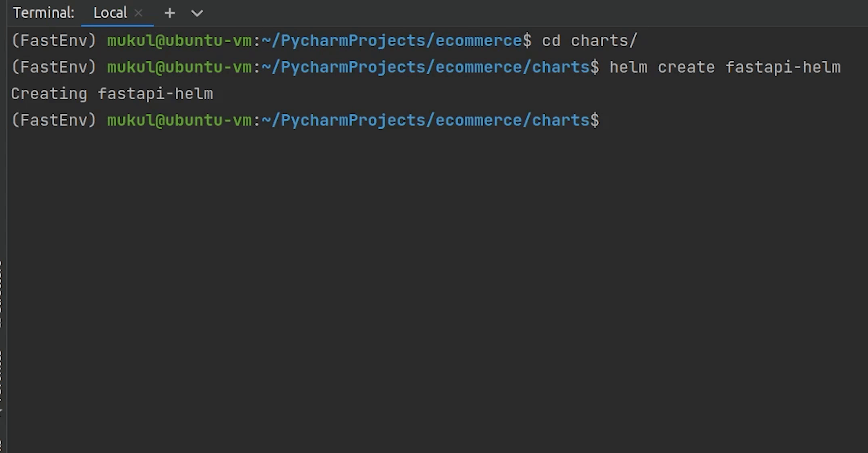Click (FastEnv) on the first prompt line
The width and height of the screenshot is (868, 453).
(54, 41)
